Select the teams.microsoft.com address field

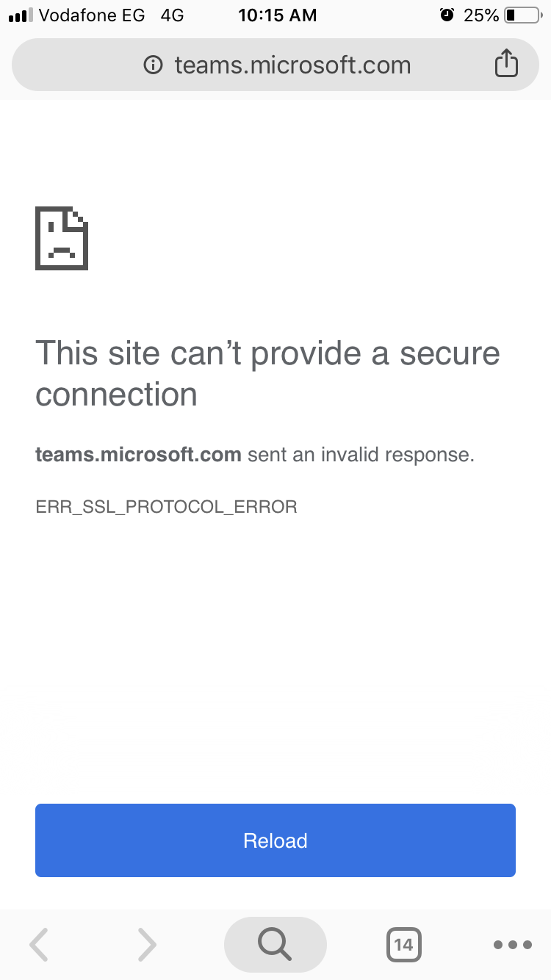(275, 65)
